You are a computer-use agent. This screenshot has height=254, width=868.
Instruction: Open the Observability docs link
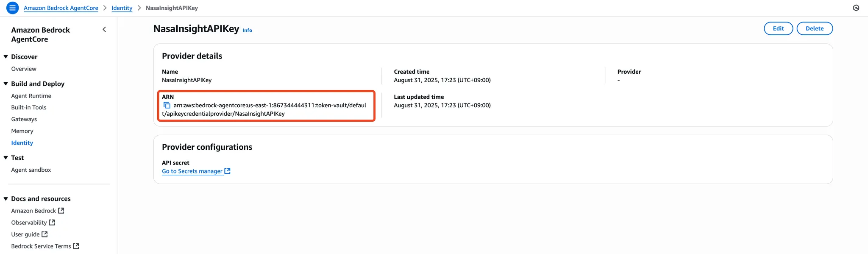29,223
